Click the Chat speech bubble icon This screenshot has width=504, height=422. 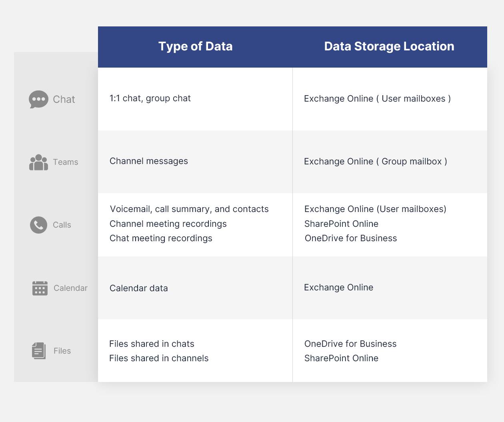(x=38, y=99)
